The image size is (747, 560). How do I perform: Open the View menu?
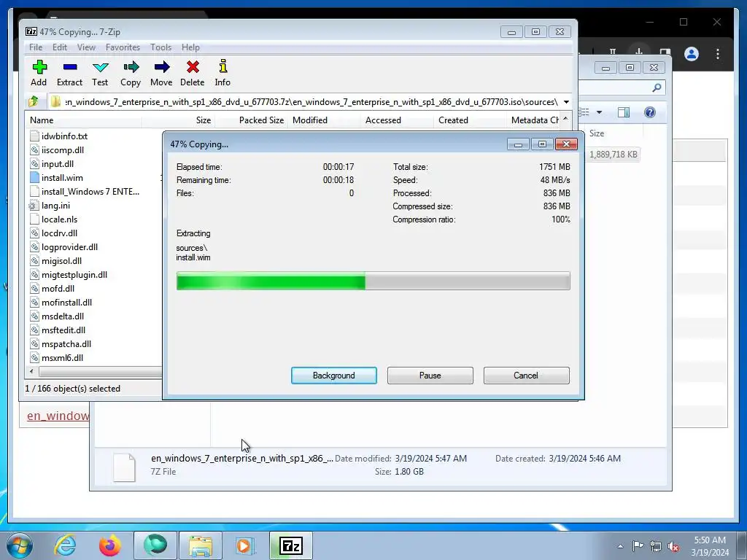(86, 47)
